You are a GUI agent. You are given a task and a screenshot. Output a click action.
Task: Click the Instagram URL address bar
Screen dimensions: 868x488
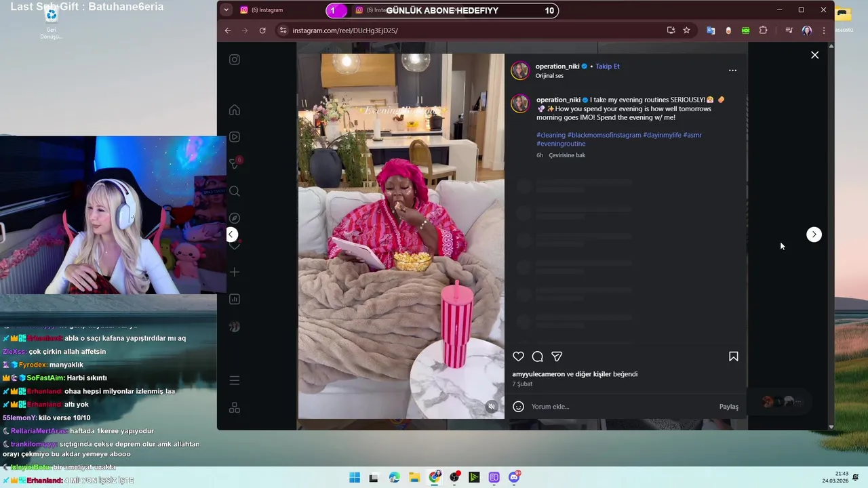(468, 30)
